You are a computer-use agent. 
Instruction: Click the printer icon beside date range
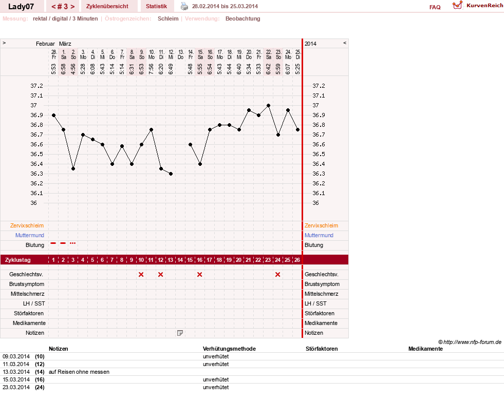click(x=184, y=6)
